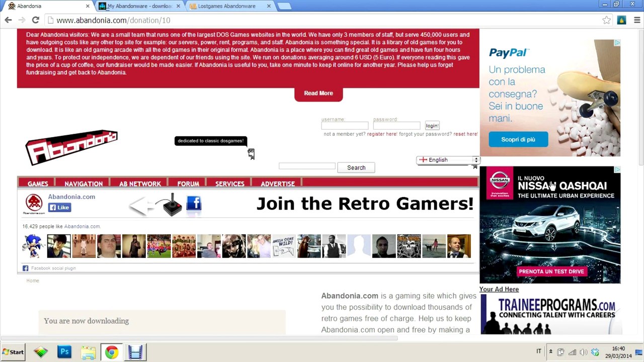Click Scopri di più in PayPal ad
The image size is (644, 362).
click(518, 139)
